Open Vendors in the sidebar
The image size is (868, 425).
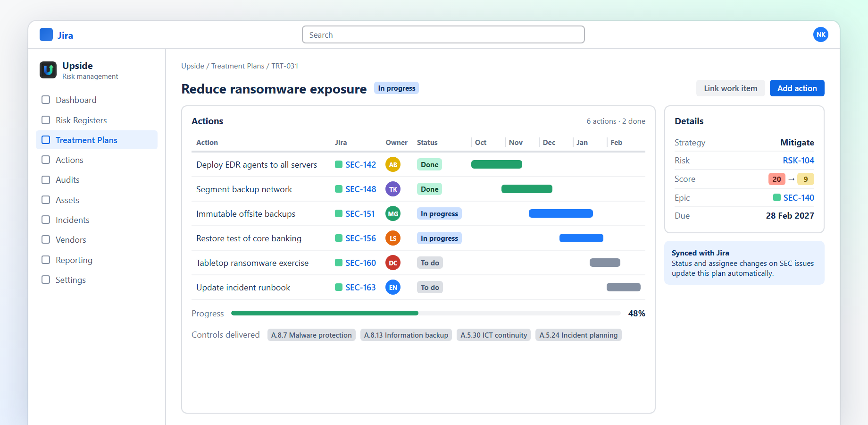click(x=97, y=239)
